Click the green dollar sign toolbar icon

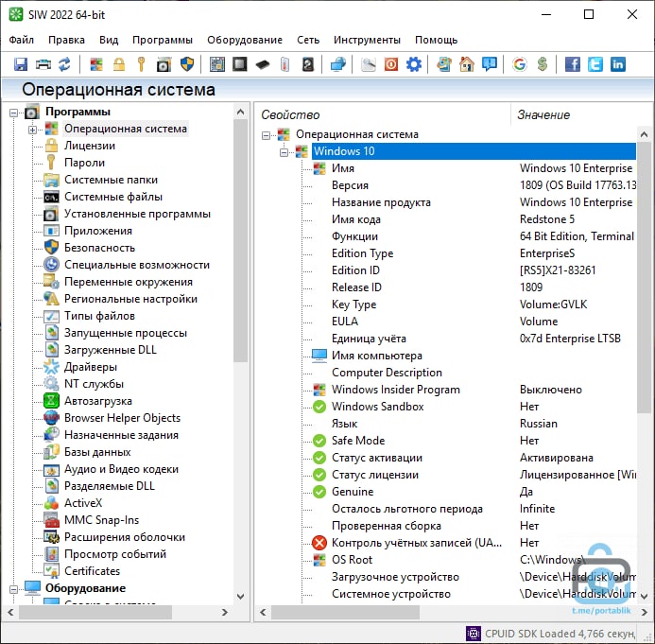point(543,64)
